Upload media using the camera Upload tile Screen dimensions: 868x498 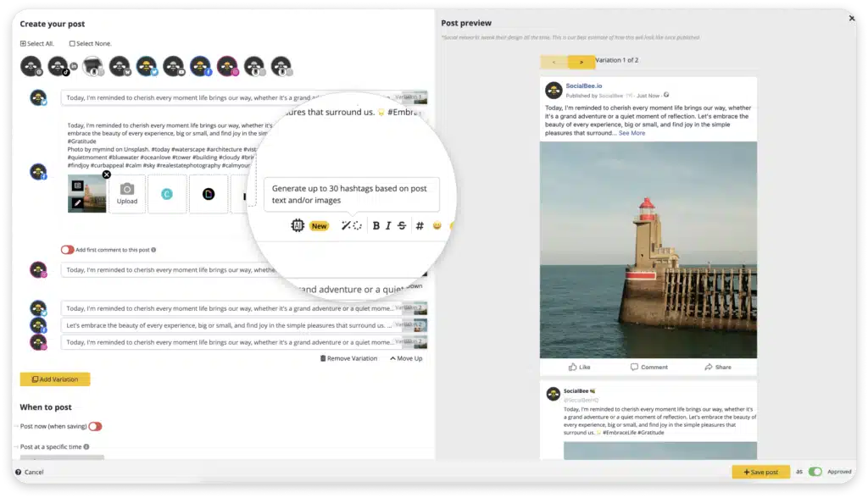coord(127,194)
